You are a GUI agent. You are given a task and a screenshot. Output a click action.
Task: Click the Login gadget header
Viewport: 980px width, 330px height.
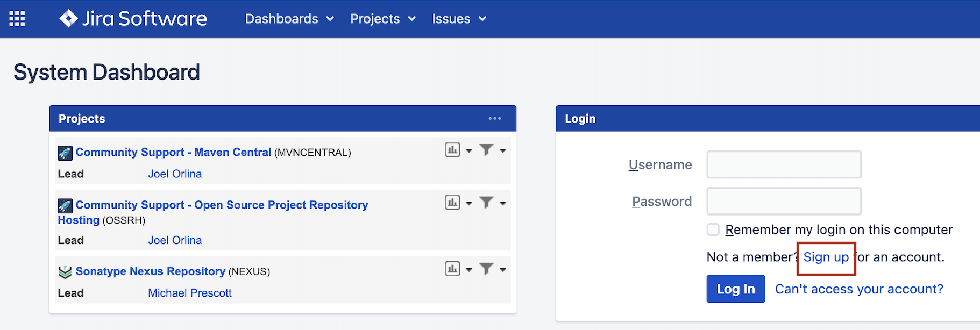[768, 119]
